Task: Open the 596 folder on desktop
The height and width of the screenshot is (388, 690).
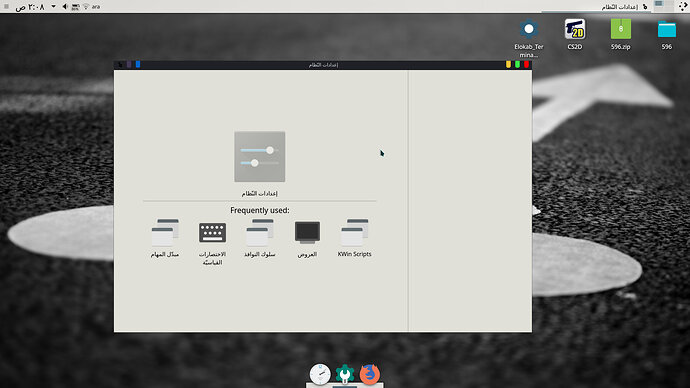Action: point(667,34)
